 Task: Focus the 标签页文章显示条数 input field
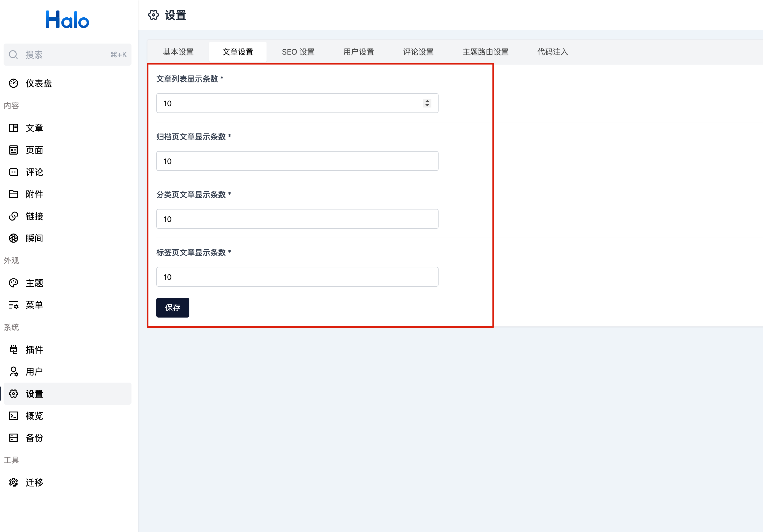click(297, 277)
